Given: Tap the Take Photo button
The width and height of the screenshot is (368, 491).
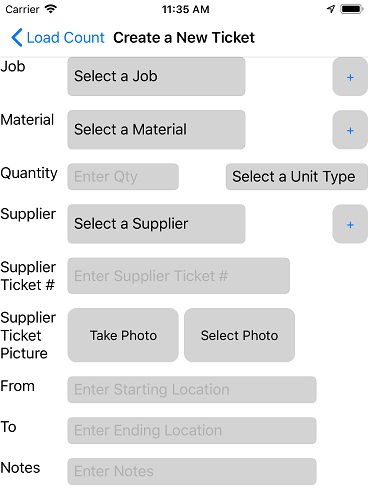Looking at the screenshot, I should pyautogui.click(x=123, y=335).
